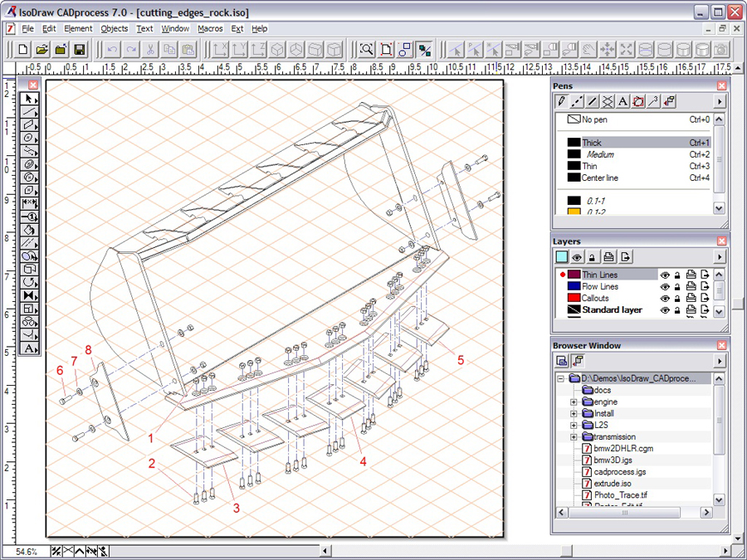Open the extrude.iso file entry
Screen dimensions: 747x560
(x=613, y=483)
